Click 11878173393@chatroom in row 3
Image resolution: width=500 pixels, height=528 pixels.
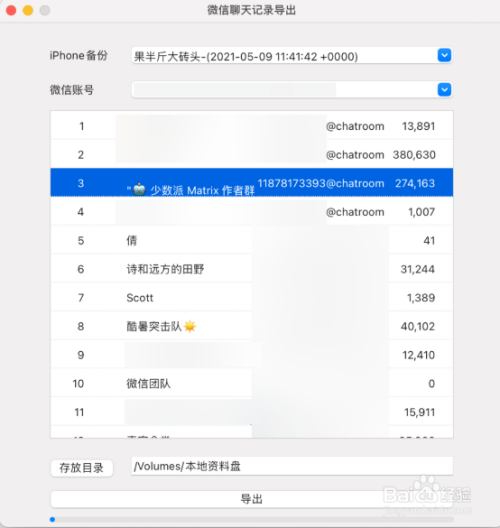point(321,183)
